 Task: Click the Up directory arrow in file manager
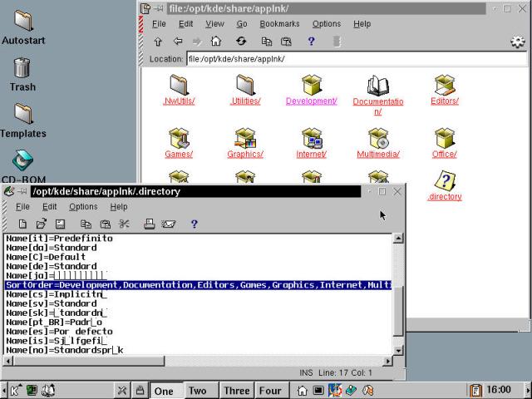159,41
